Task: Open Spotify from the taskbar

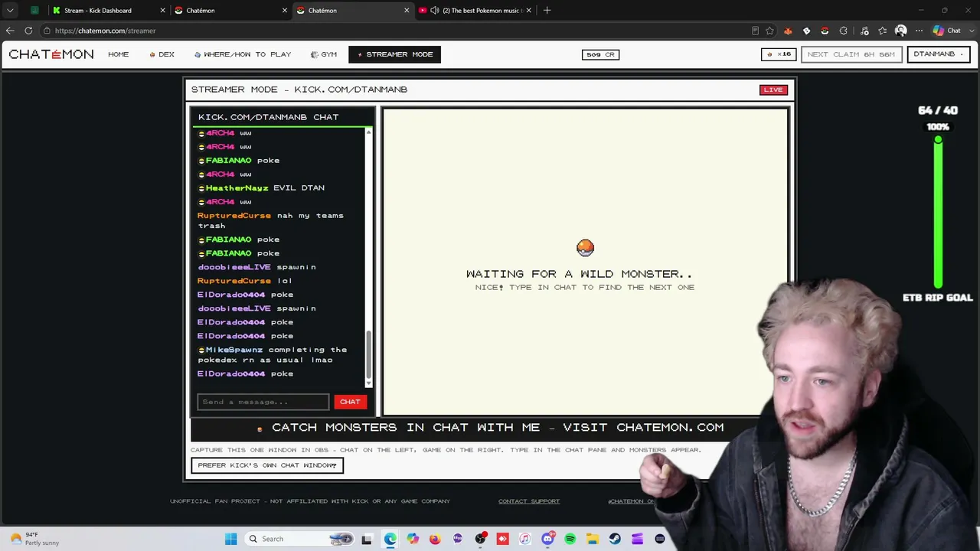Action: point(570,539)
